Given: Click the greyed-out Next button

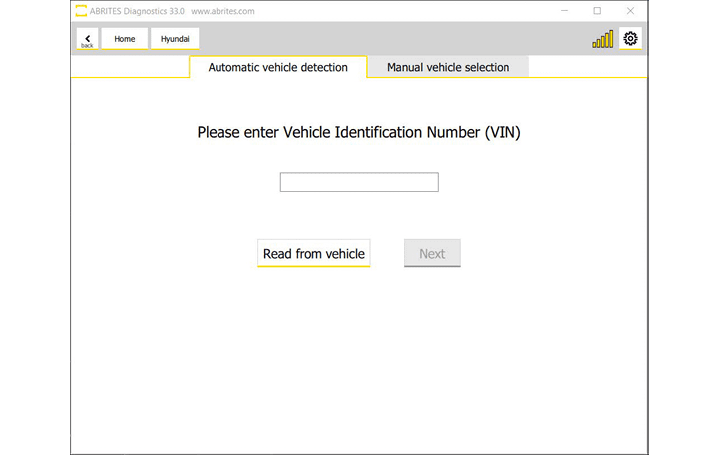Looking at the screenshot, I should (432, 254).
